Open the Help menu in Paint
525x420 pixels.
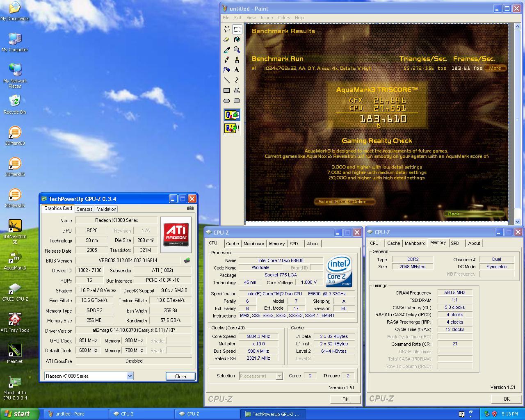299,18
